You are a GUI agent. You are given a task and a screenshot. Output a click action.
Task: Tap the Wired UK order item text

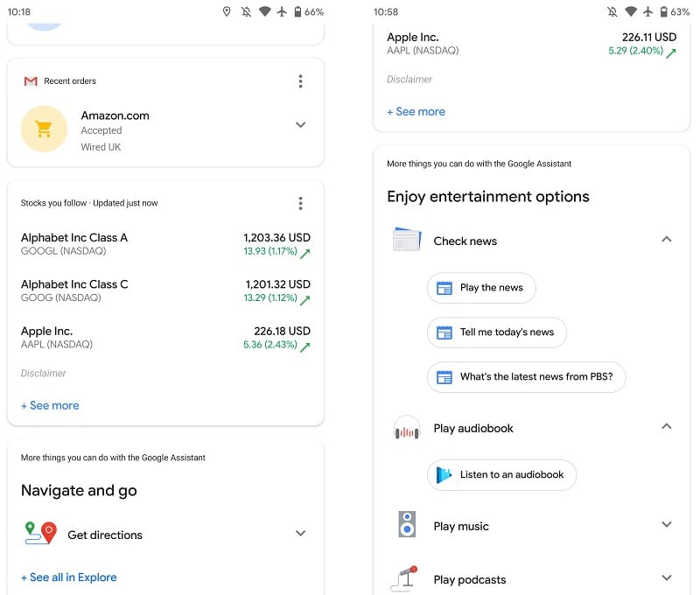click(x=101, y=147)
